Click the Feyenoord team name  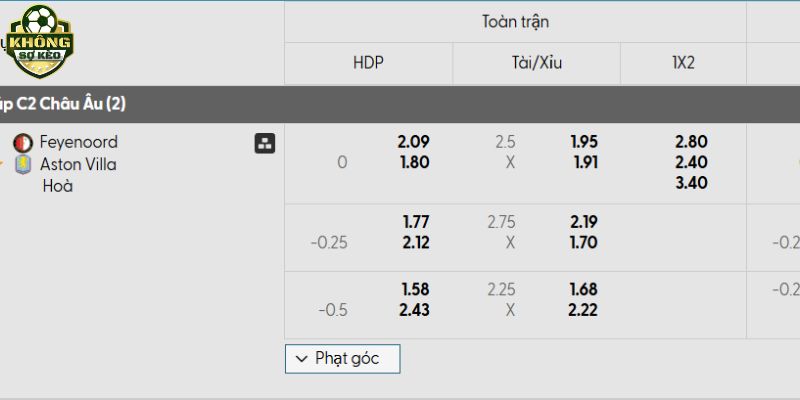[79, 142]
